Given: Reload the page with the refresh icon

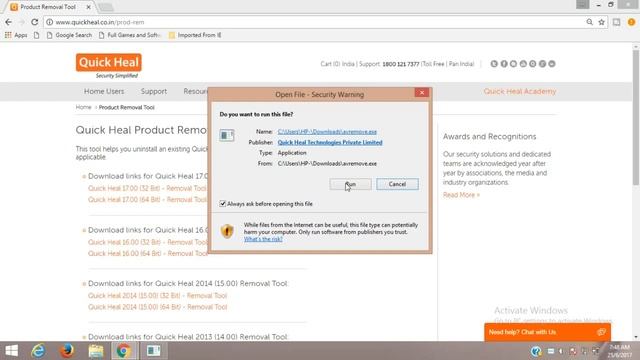Looking at the screenshot, I should pos(34,22).
